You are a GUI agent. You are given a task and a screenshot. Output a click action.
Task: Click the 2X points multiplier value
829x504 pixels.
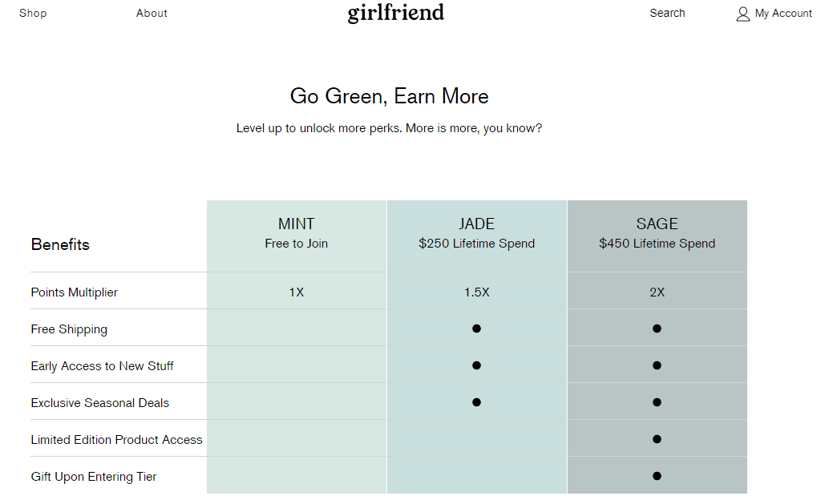pyautogui.click(x=657, y=292)
